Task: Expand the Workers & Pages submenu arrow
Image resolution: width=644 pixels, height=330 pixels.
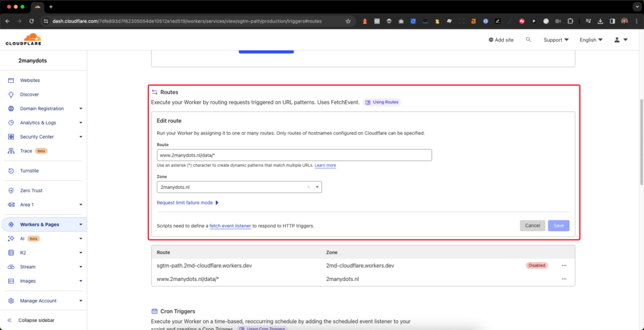Action: click(80, 225)
